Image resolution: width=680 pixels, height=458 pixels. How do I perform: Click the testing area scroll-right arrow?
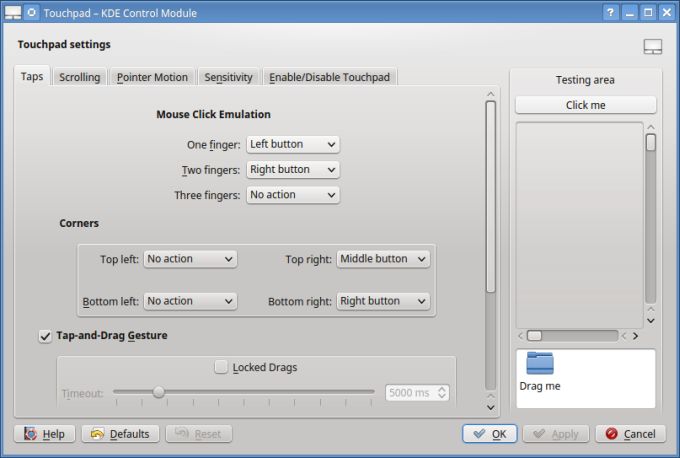click(636, 336)
